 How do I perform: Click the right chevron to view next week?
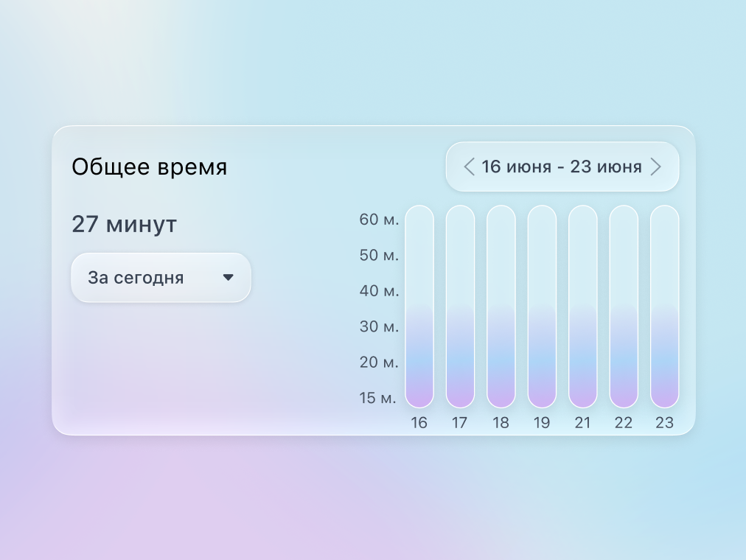pos(656,167)
